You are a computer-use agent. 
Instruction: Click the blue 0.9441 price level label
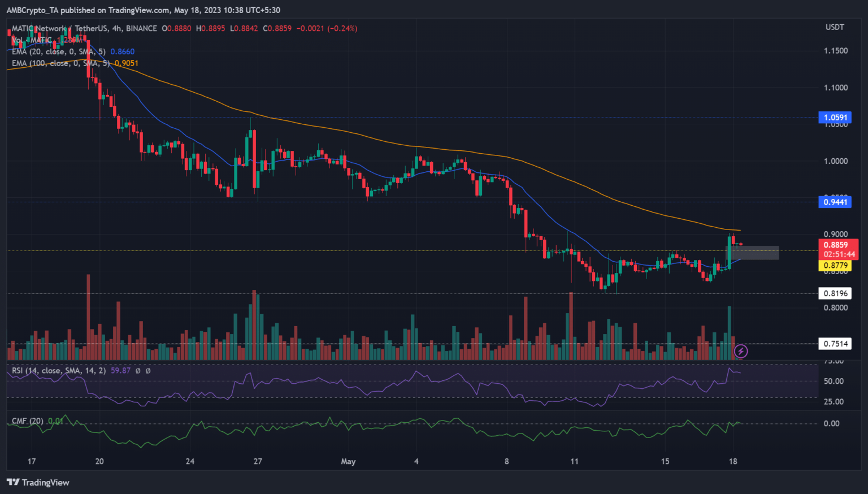(835, 202)
